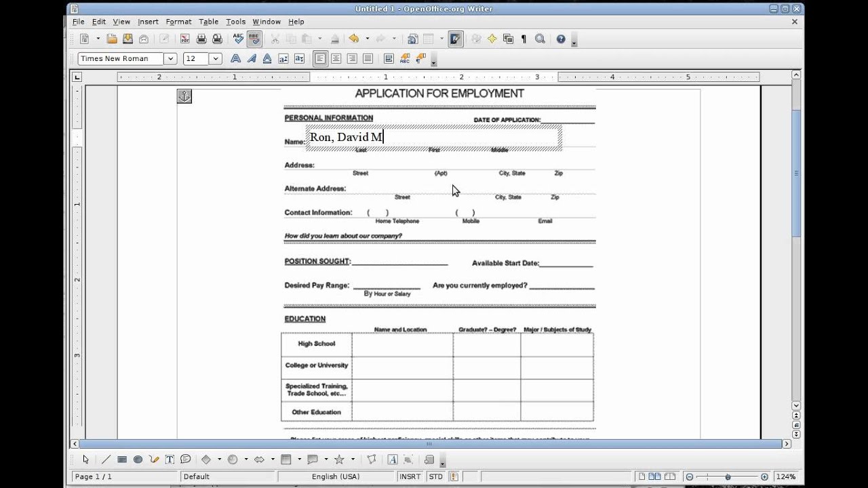Click the New document icon
The height and width of the screenshot is (488, 868).
click(85, 39)
